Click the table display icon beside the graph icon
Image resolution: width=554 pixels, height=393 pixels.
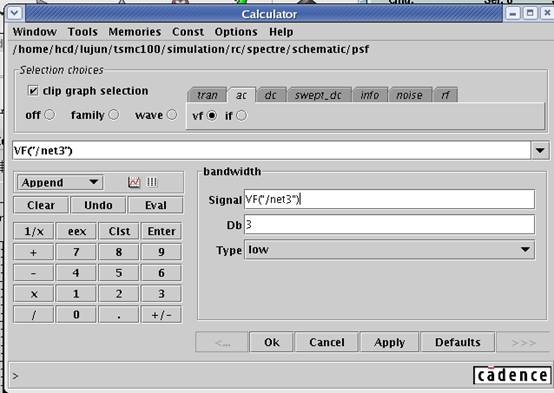[x=152, y=182]
